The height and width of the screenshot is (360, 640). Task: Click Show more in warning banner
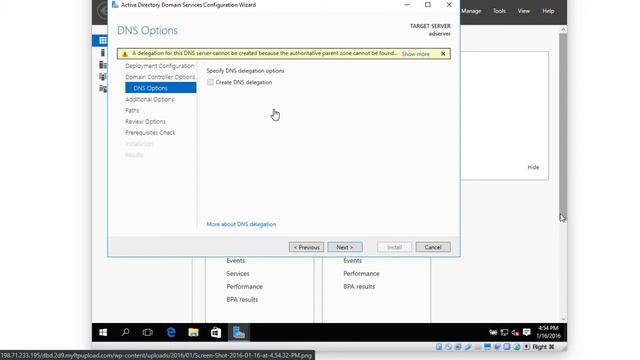[x=416, y=54]
